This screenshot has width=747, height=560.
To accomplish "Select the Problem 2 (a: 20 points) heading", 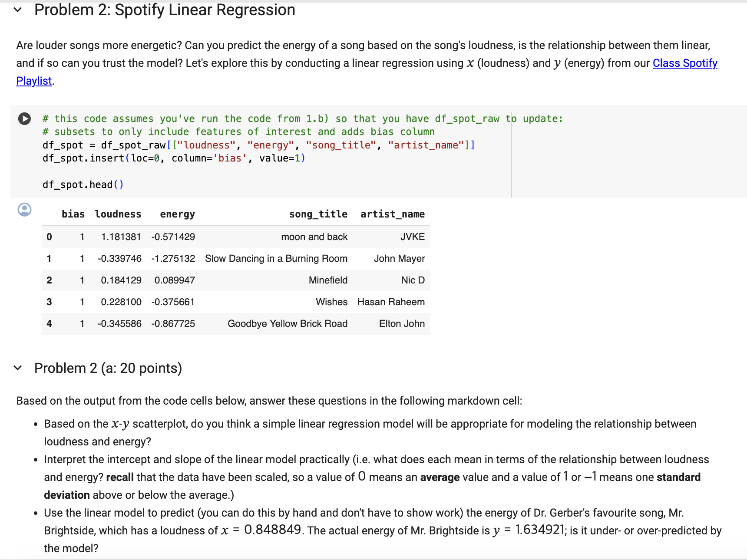I will pos(108,368).
